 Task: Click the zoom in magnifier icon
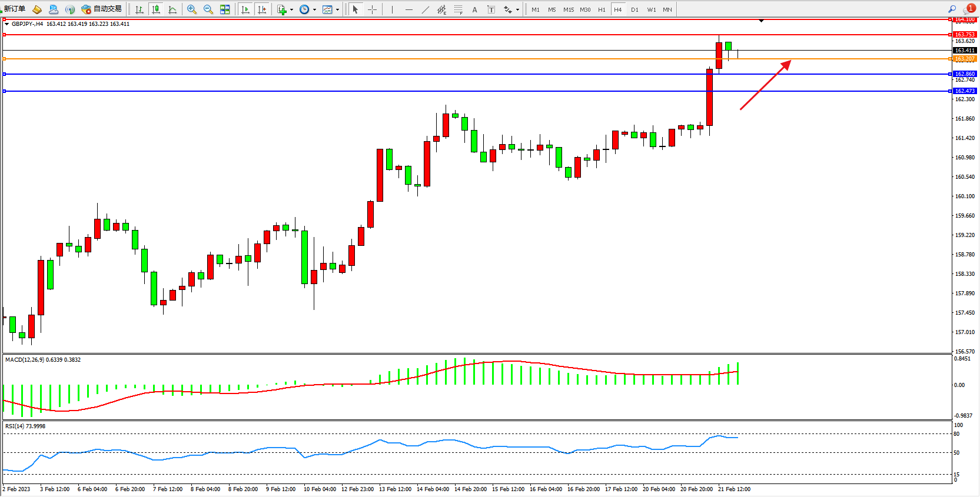tap(191, 9)
